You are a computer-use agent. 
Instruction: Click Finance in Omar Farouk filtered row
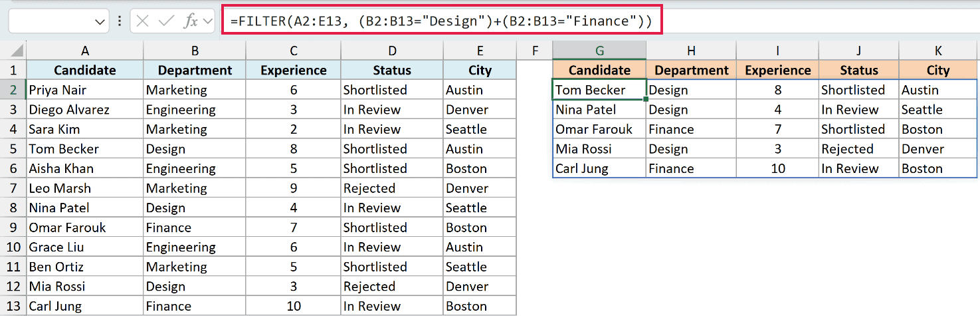pos(691,129)
